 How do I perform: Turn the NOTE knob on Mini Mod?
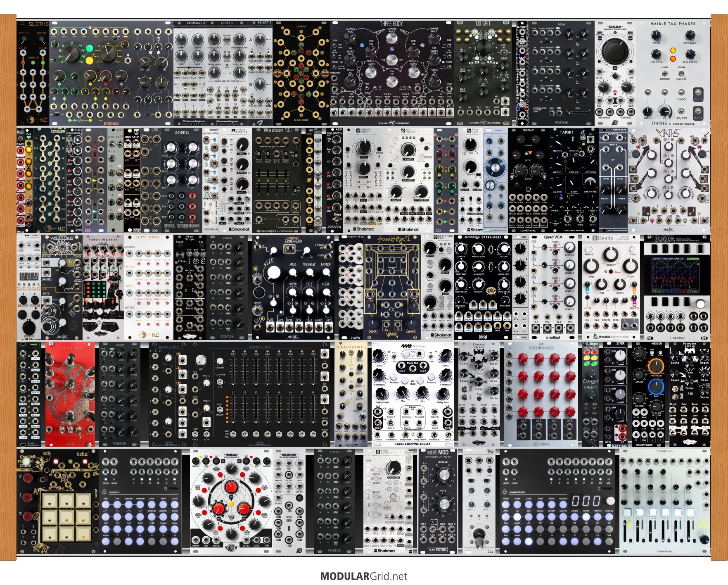pos(443,503)
